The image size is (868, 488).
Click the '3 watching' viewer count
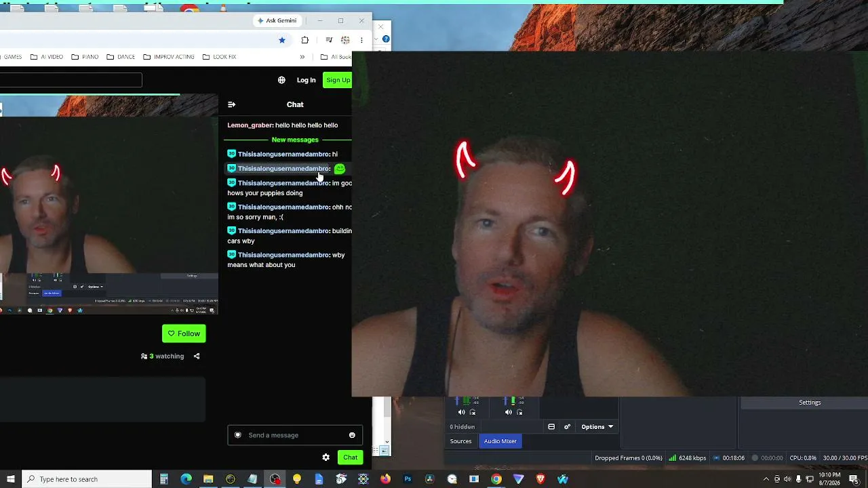pos(163,356)
